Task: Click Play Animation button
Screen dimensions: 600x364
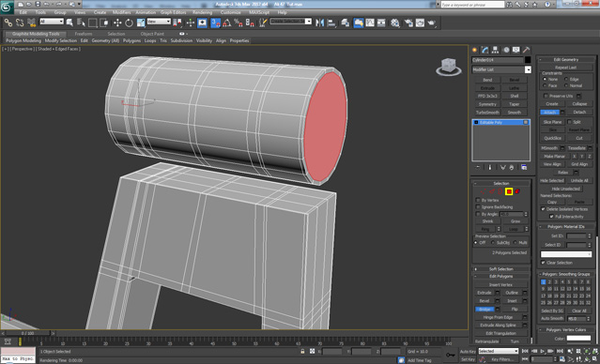Action: point(543,351)
